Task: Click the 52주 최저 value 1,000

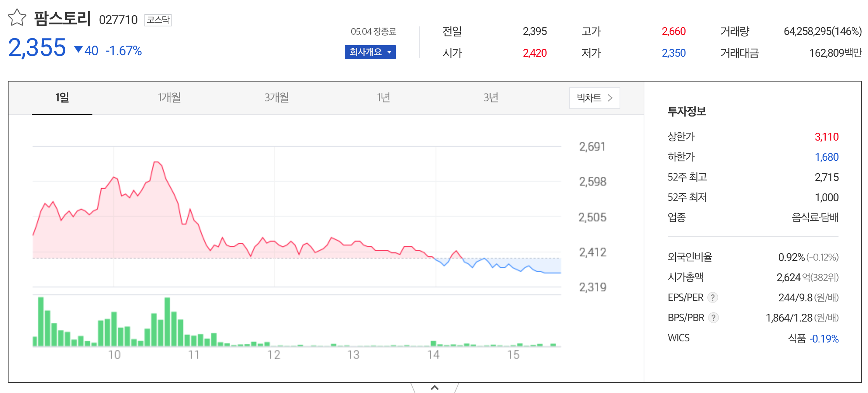Action: click(x=827, y=198)
